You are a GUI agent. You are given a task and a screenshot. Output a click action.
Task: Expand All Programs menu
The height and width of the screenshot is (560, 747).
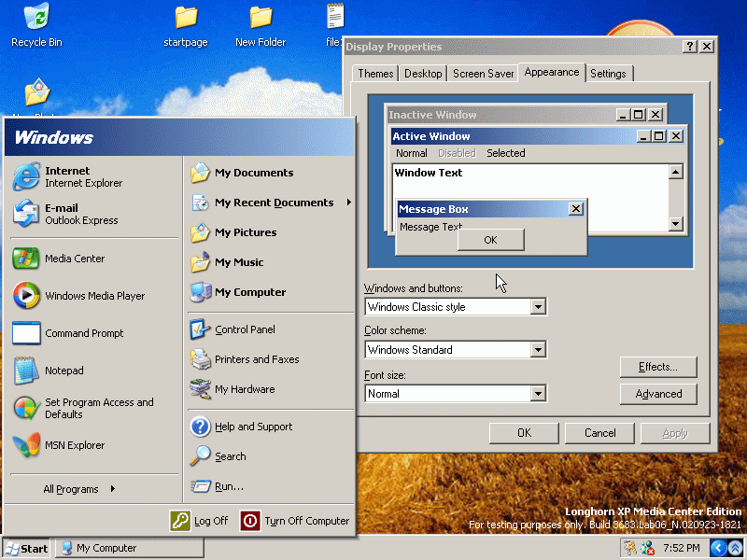click(79, 489)
